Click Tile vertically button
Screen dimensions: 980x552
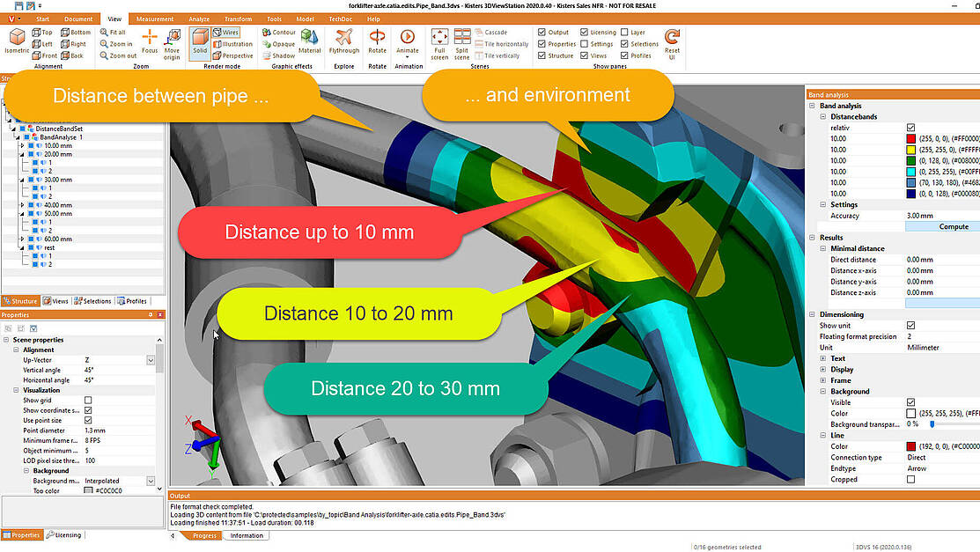497,55
